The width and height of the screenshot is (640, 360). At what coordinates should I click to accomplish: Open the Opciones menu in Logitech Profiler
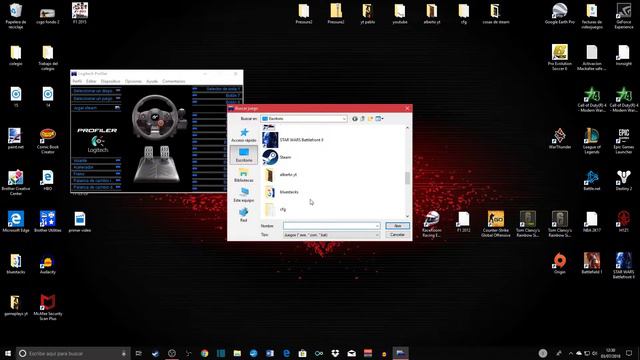point(133,81)
